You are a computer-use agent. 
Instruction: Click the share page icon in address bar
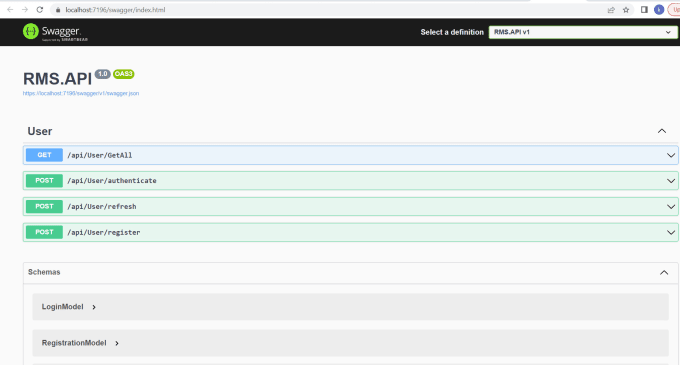click(x=611, y=10)
